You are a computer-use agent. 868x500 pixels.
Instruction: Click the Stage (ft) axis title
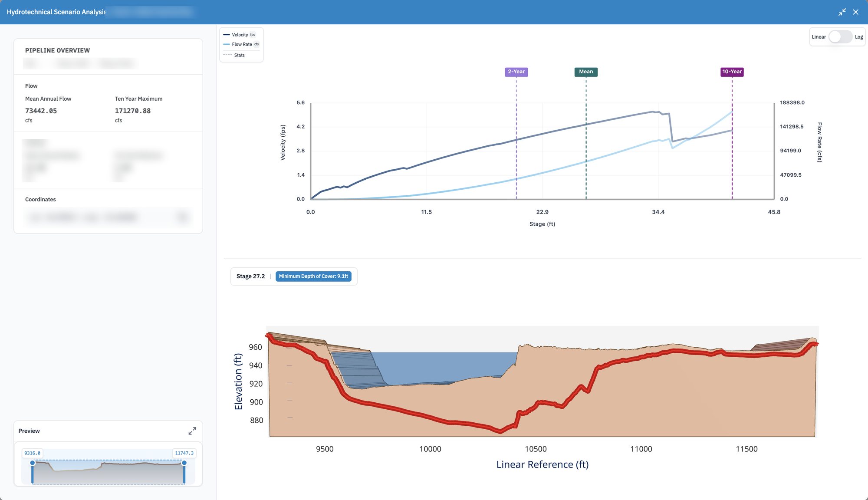pos(542,224)
